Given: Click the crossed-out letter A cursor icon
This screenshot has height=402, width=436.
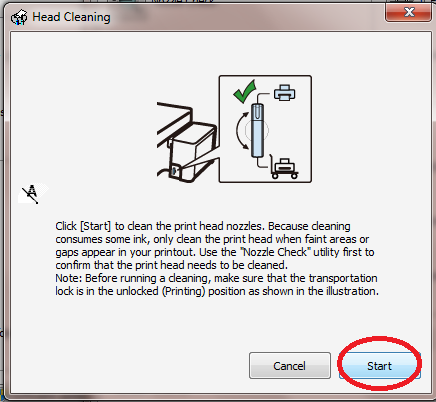Looking at the screenshot, I should pos(31,193).
